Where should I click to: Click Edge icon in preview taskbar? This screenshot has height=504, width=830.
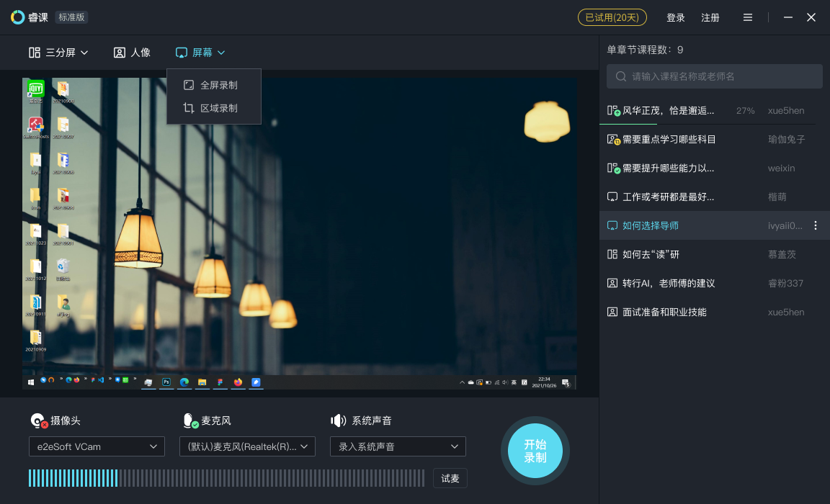point(184,382)
